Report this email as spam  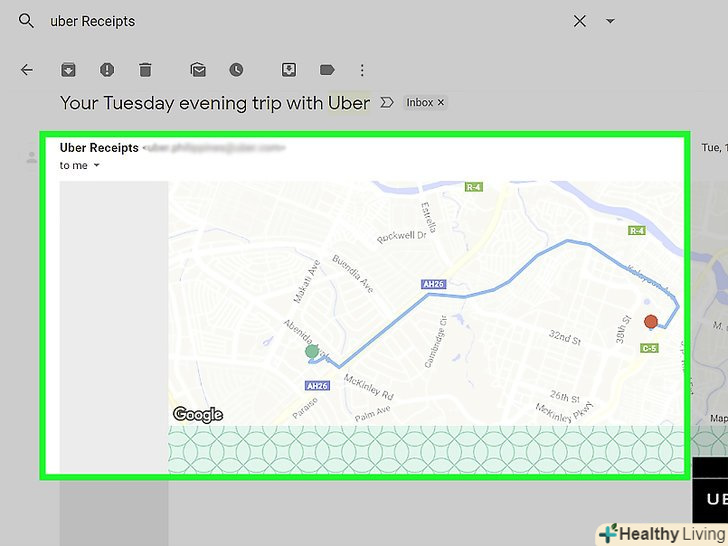click(x=107, y=70)
